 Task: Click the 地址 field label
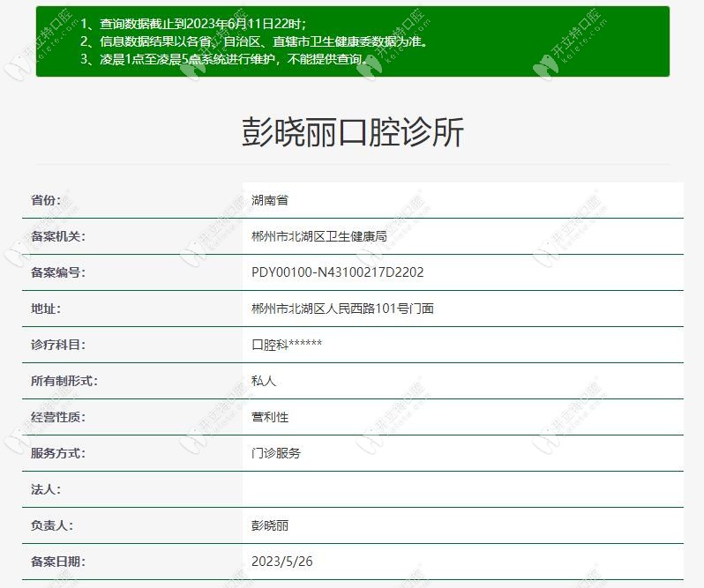(46, 309)
